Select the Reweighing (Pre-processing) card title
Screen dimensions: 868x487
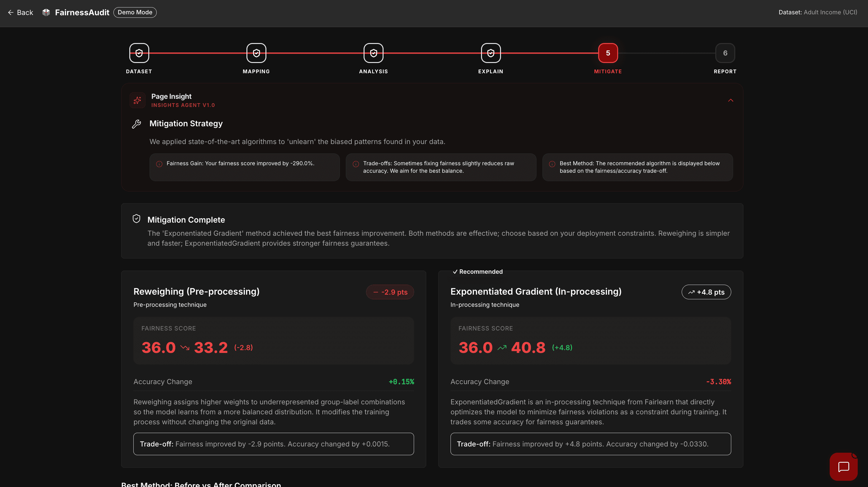(197, 292)
